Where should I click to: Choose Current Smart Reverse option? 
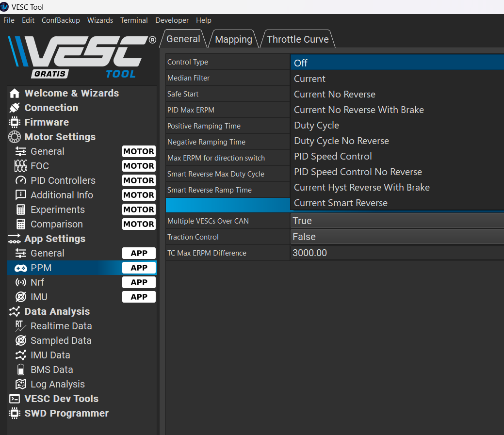point(397,203)
